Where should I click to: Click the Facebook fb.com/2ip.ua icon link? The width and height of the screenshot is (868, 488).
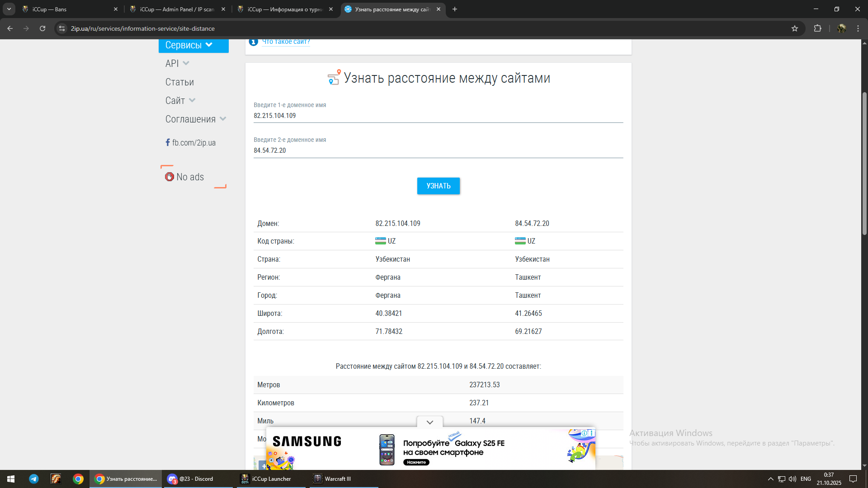(168, 142)
